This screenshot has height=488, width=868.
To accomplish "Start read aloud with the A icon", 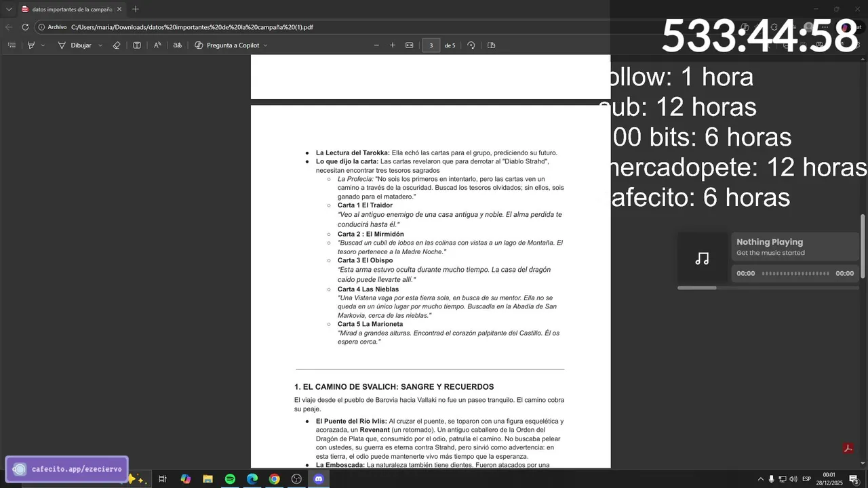I will click(x=157, y=45).
